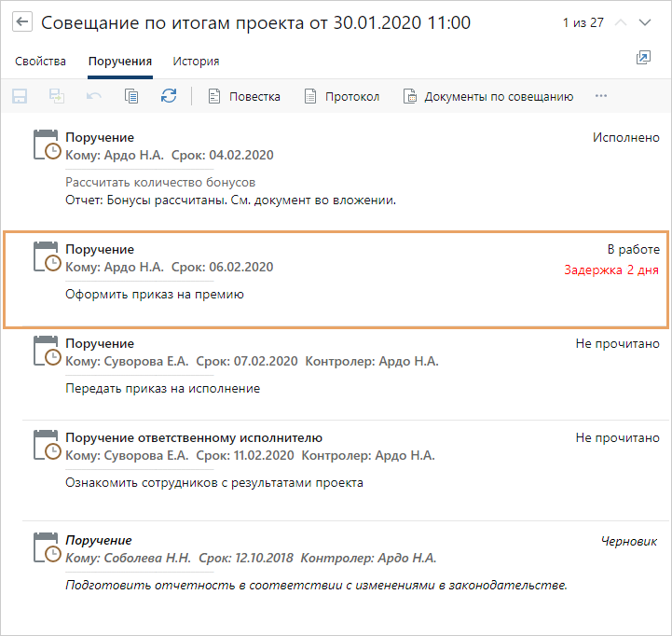Click the save icon in toolbar
This screenshot has height=636, width=672.
[20, 96]
